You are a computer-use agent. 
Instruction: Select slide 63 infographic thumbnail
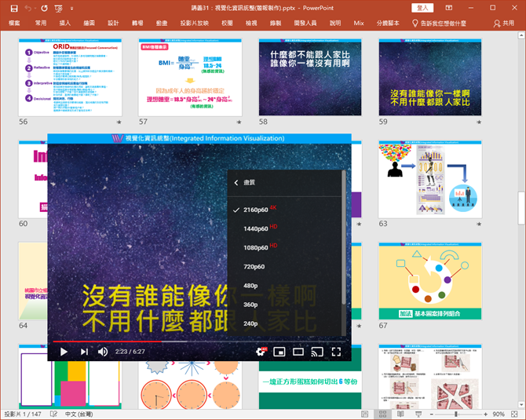(x=430, y=179)
